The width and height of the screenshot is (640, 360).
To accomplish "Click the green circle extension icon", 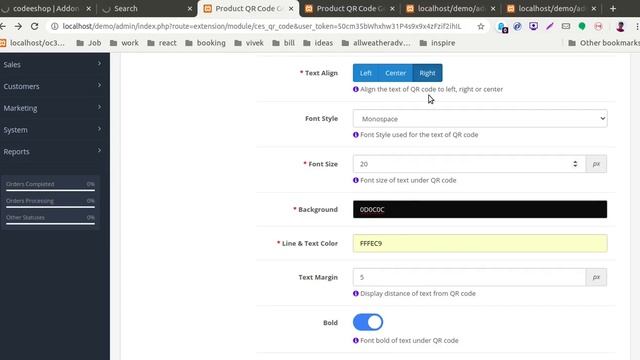I will click(582, 27).
